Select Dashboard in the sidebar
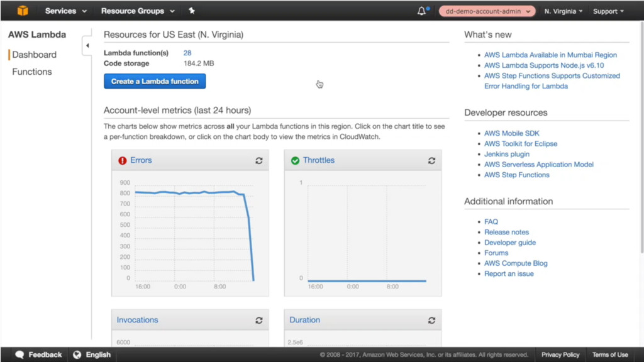644x362 pixels. pos(35,55)
